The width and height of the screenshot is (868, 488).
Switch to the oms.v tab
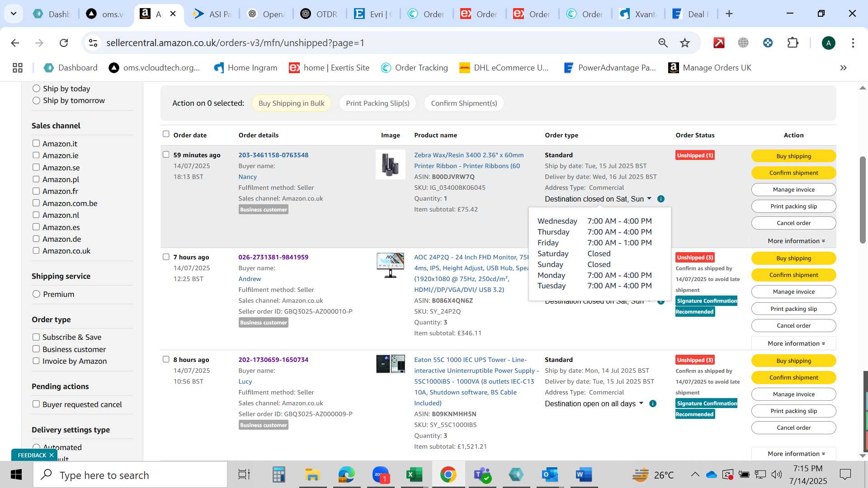[105, 14]
